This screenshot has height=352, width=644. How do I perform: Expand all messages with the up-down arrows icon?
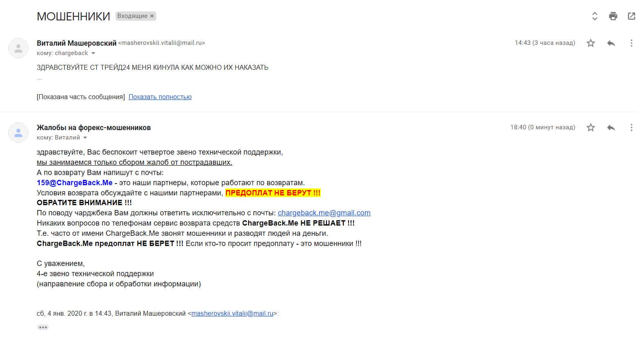pyautogui.click(x=595, y=16)
